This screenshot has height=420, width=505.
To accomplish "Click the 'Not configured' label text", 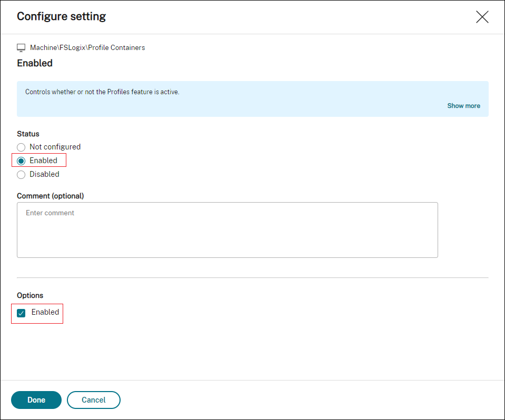I will pyautogui.click(x=55, y=147).
